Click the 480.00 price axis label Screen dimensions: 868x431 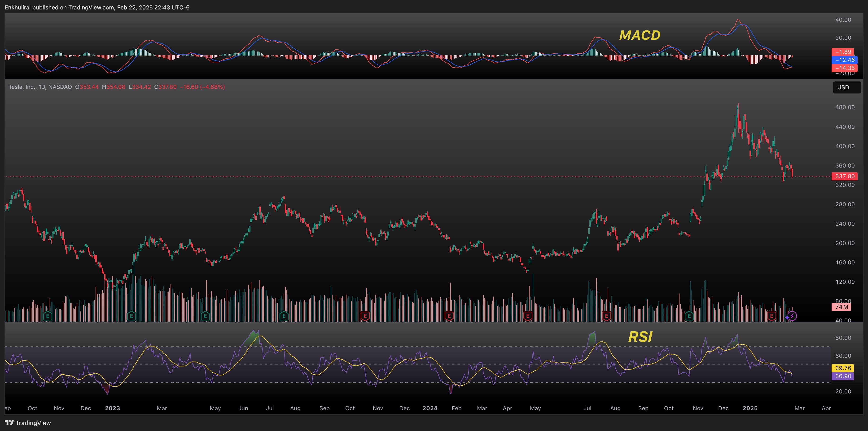pyautogui.click(x=845, y=107)
